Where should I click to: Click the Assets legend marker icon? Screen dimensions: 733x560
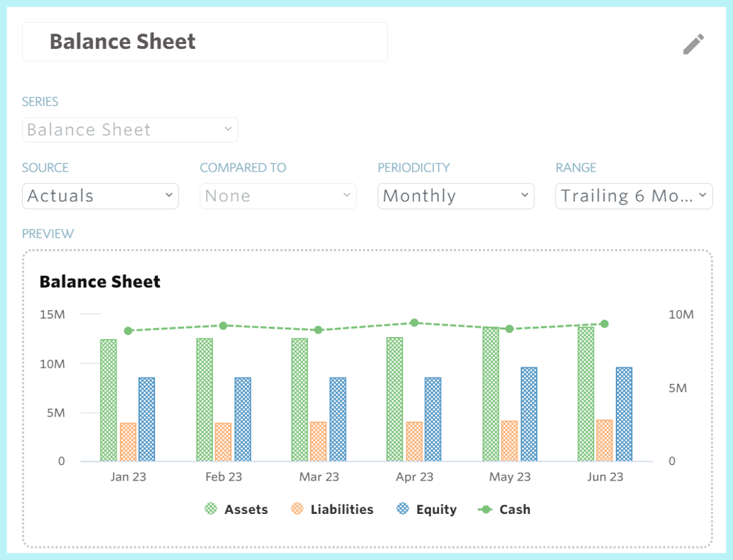click(x=211, y=509)
